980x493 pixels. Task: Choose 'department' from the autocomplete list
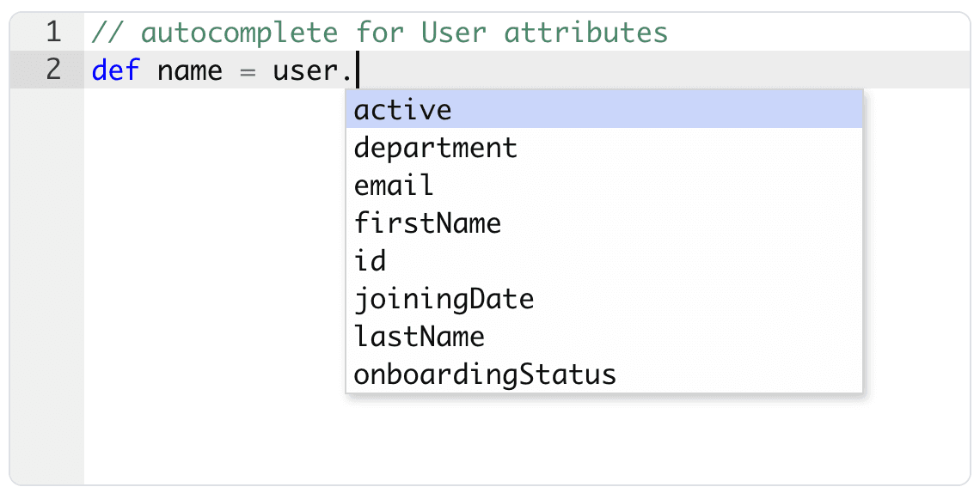[436, 148]
